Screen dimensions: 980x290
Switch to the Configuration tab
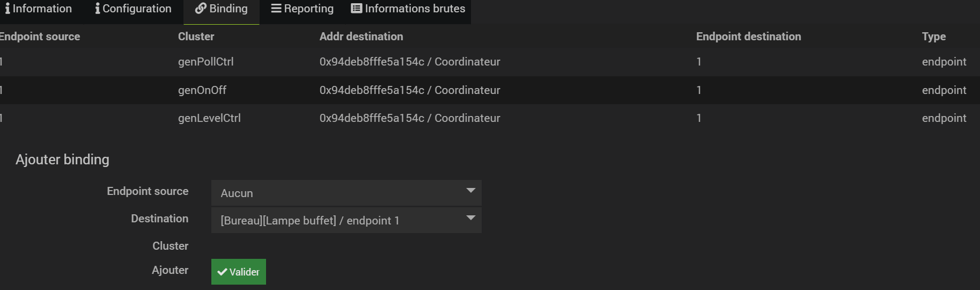click(133, 9)
